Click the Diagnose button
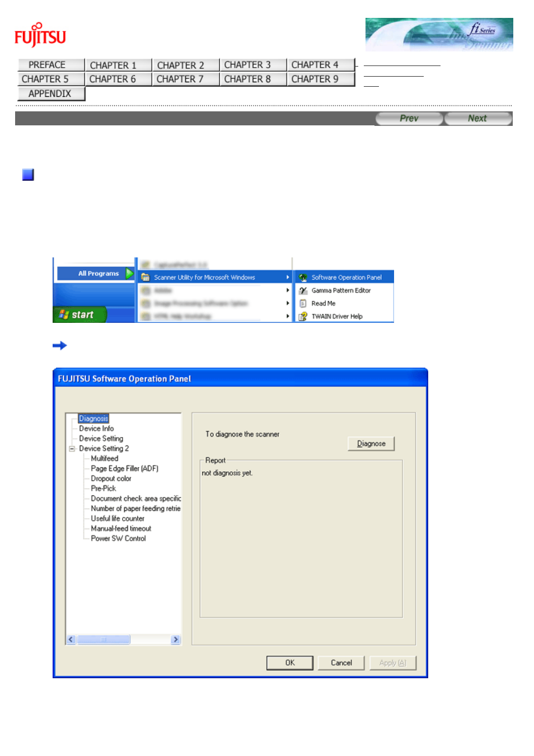The width and height of the screenshot is (534, 756). coord(371,444)
